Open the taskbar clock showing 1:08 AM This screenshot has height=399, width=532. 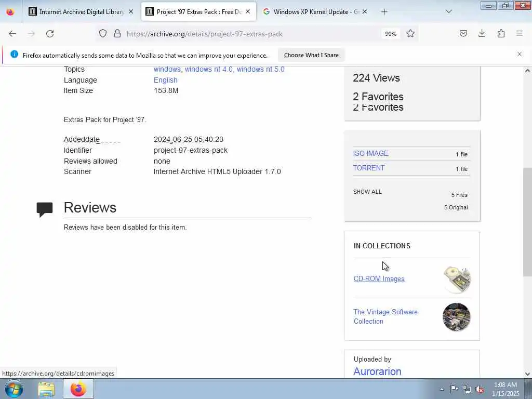point(506,389)
